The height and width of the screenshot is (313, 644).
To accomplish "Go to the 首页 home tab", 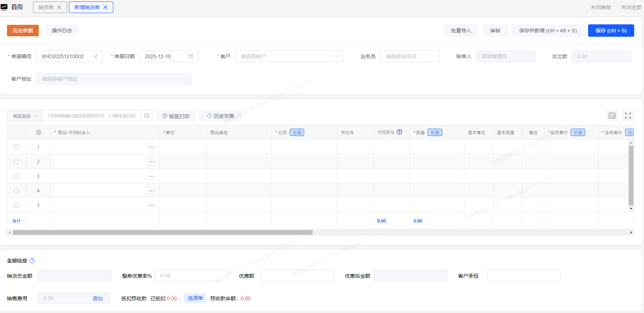I will [17, 7].
